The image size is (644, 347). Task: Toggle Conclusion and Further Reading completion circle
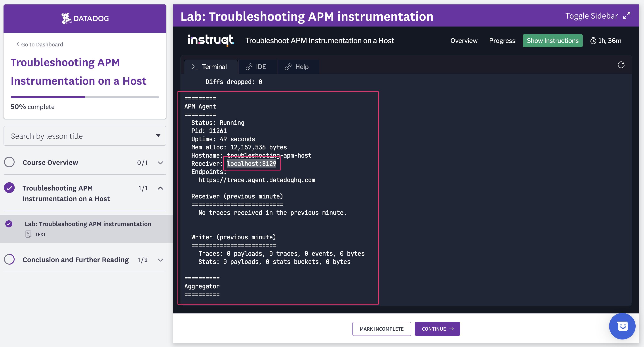(9, 259)
